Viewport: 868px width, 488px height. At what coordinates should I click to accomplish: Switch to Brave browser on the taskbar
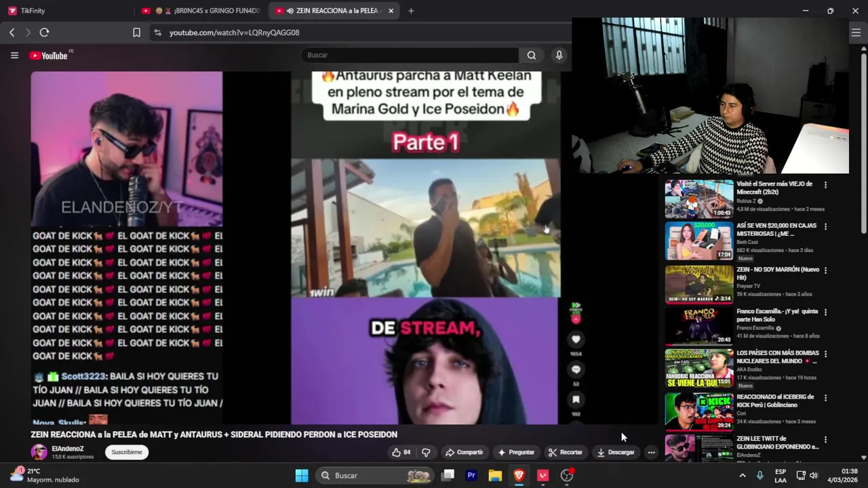tap(519, 475)
